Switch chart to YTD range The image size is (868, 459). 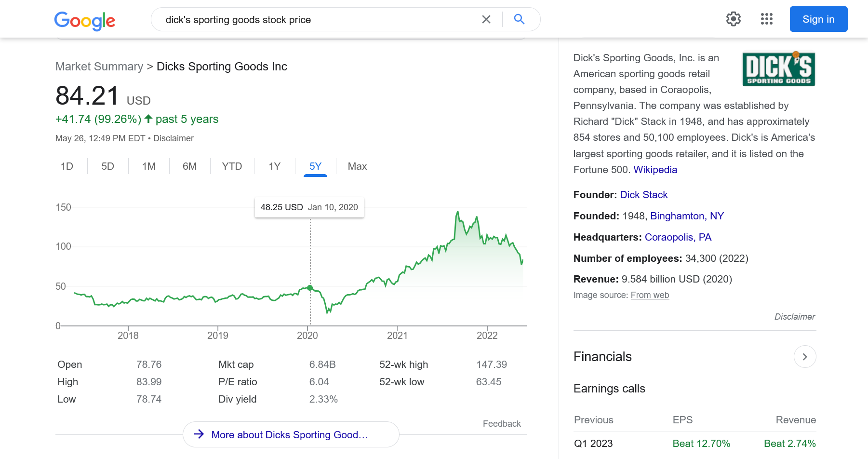[x=232, y=166]
